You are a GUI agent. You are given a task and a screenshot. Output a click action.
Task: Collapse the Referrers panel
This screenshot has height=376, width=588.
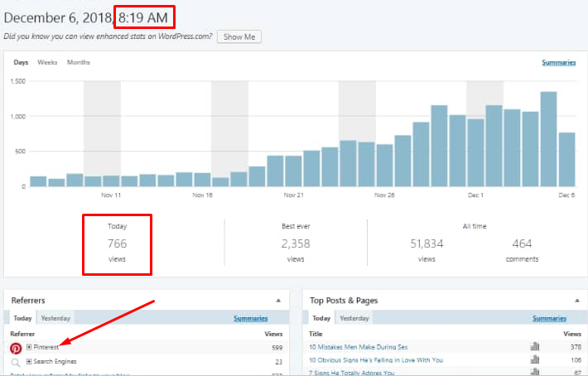point(276,301)
